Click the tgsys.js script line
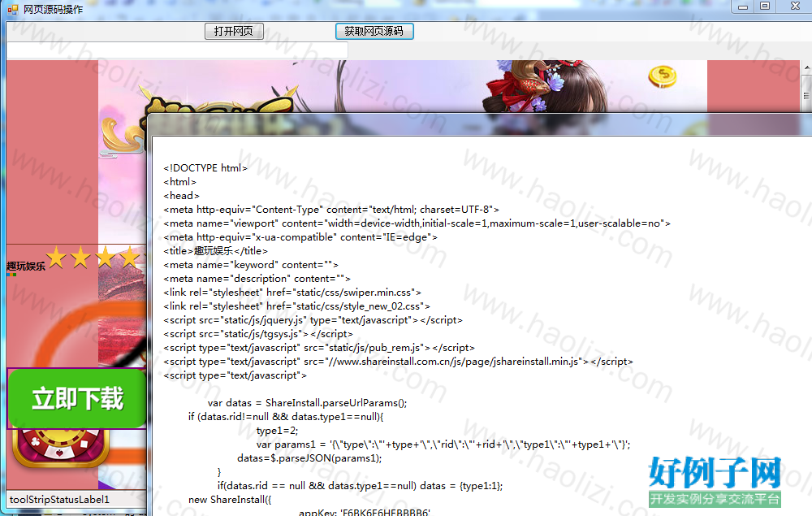 click(x=258, y=334)
